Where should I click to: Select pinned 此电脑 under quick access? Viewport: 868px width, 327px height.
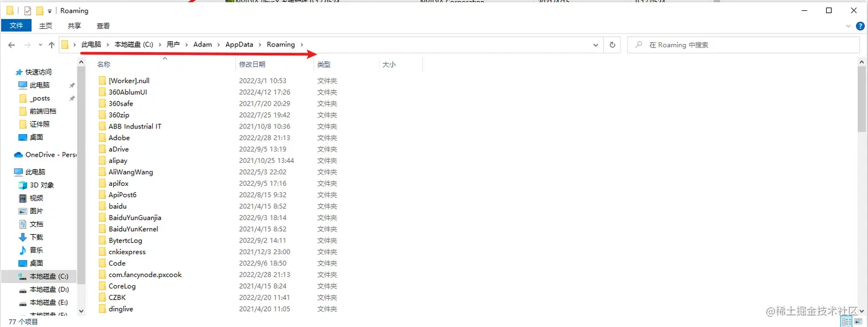click(40, 85)
